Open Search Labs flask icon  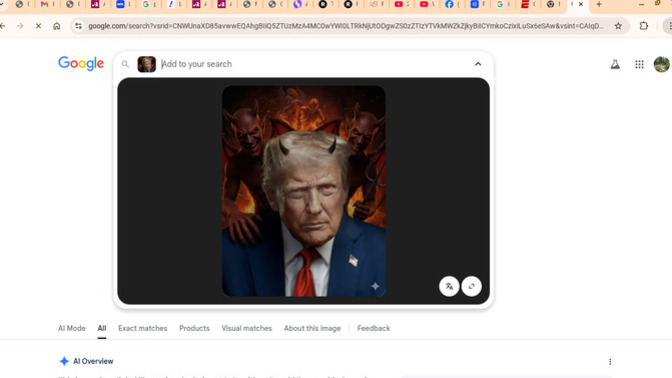(615, 64)
